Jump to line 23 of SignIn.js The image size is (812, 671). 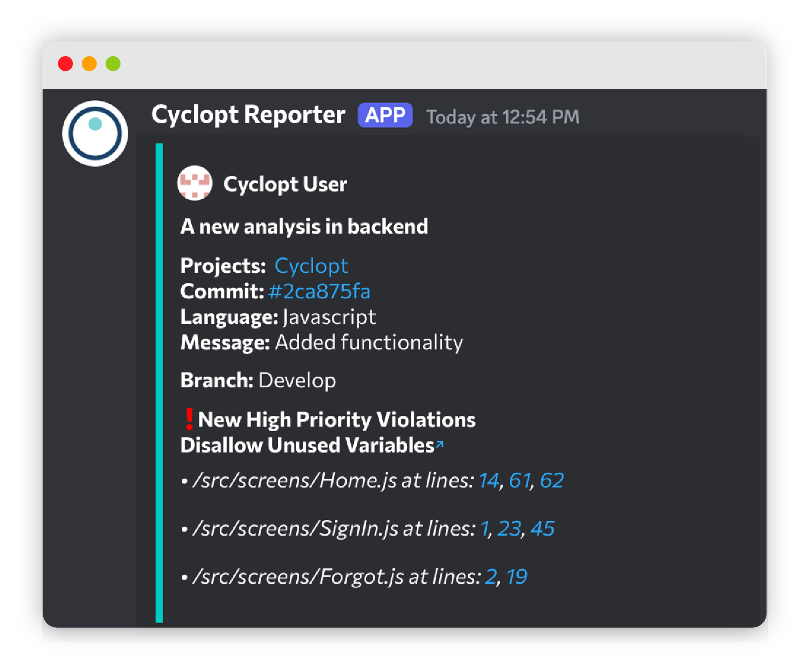[509, 528]
